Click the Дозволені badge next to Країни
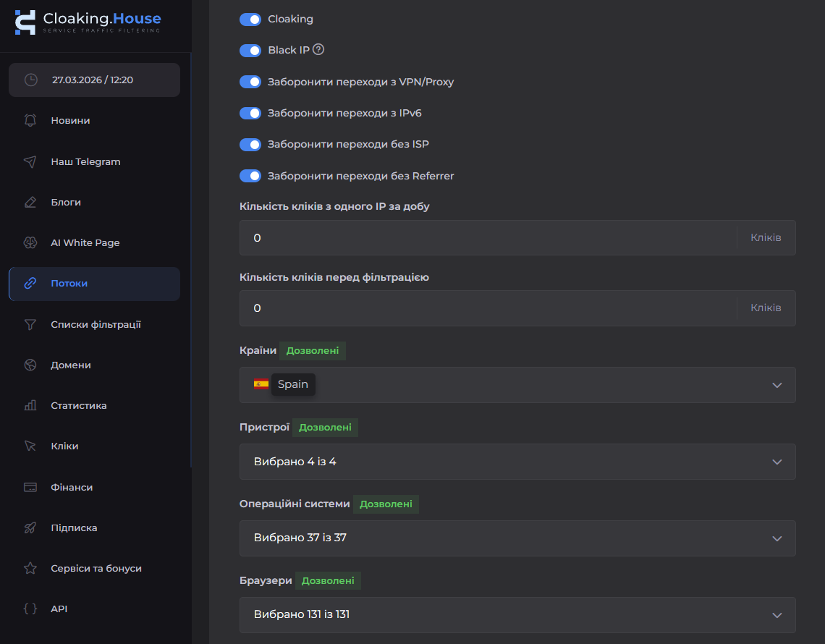Screen dimensions: 825x644 coord(313,351)
